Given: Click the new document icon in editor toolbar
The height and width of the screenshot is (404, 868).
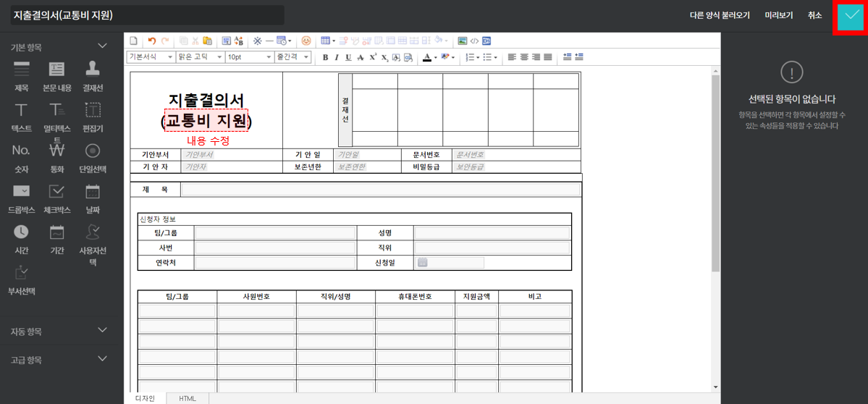Looking at the screenshot, I should pos(133,41).
